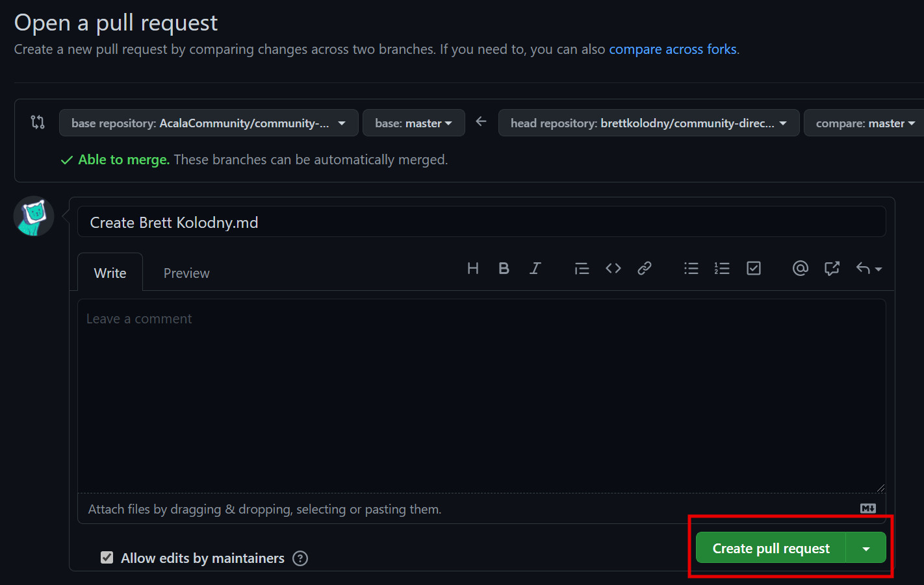Expand the Create pull request options arrow
Viewport: 924px width, 585px height.
click(x=866, y=548)
